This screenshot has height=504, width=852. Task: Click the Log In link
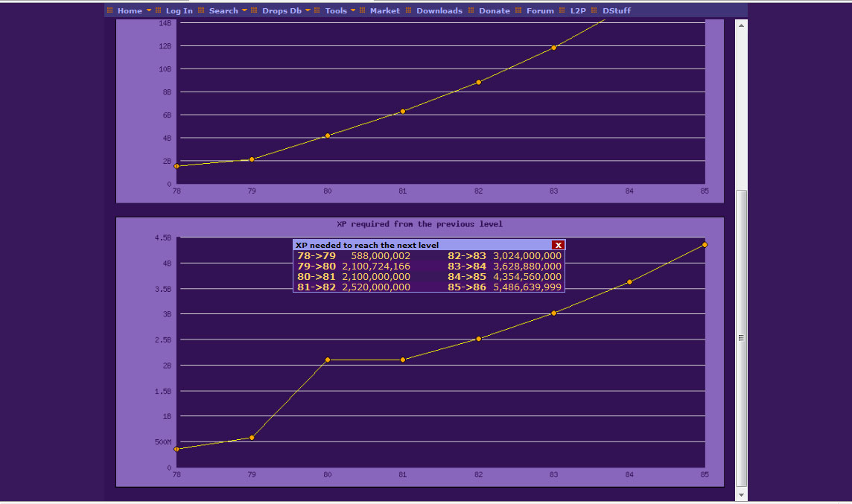[179, 10]
